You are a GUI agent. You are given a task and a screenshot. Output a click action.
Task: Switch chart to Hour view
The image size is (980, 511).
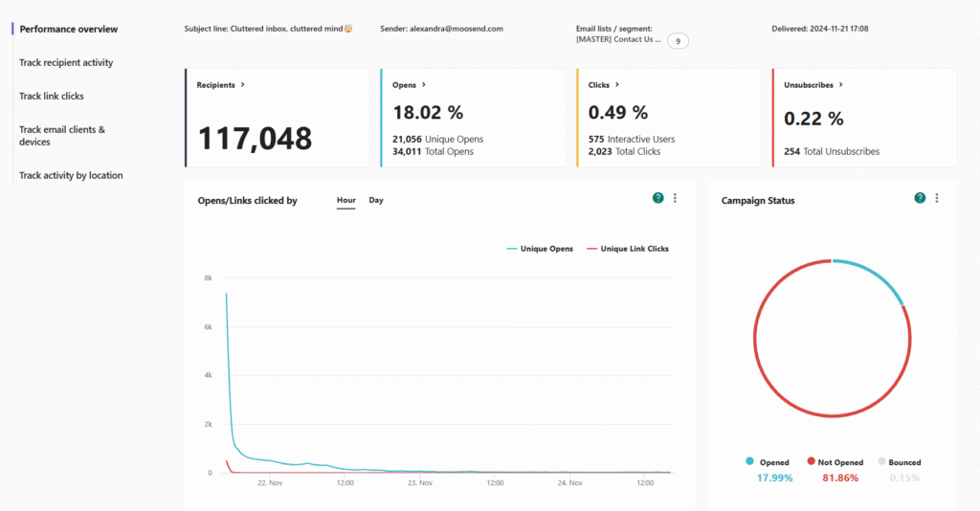point(346,201)
